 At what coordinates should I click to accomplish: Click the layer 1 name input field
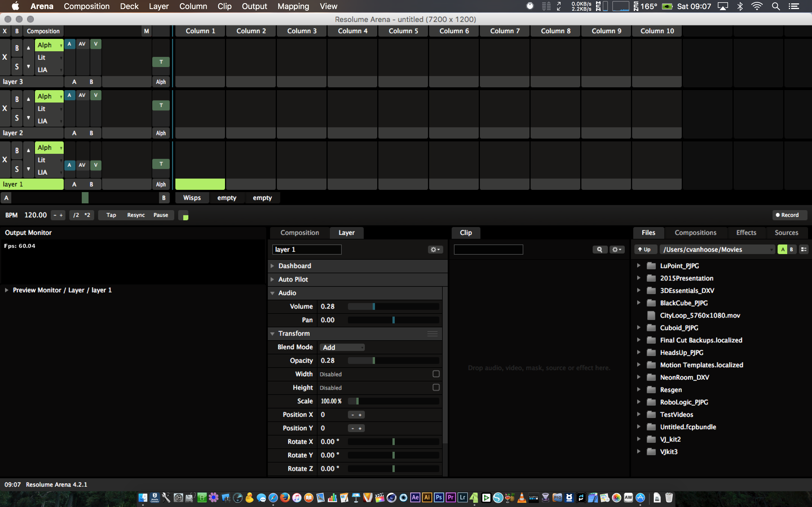click(307, 250)
